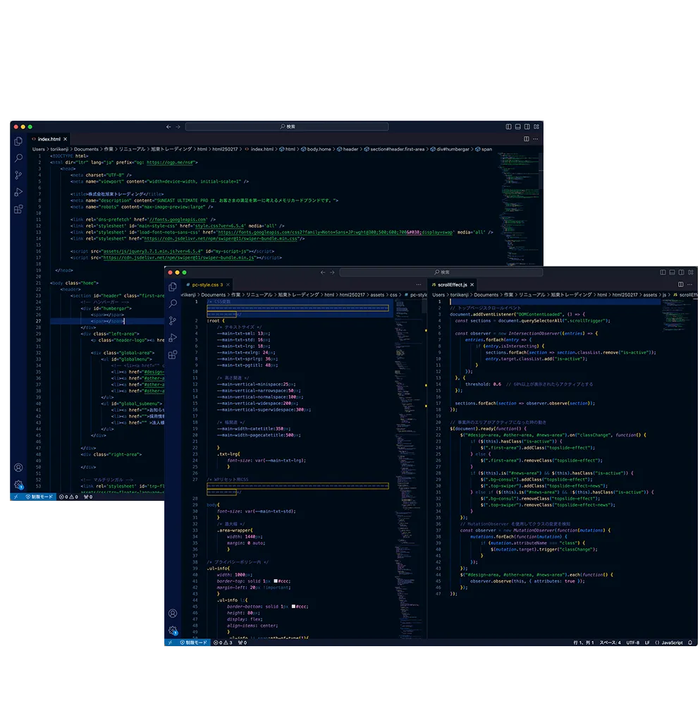Image resolution: width=700 pixels, height=728 pixels.
Task: Toggle primary sidebar in the back window
Action: pyautogui.click(x=509, y=127)
